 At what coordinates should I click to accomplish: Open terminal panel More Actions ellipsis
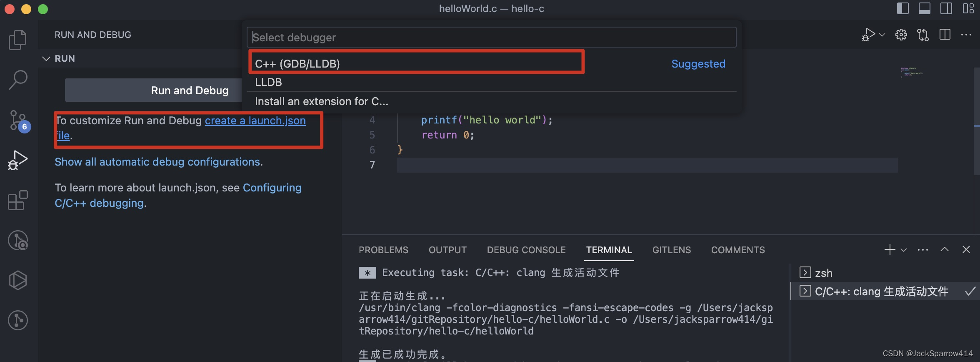(x=923, y=250)
